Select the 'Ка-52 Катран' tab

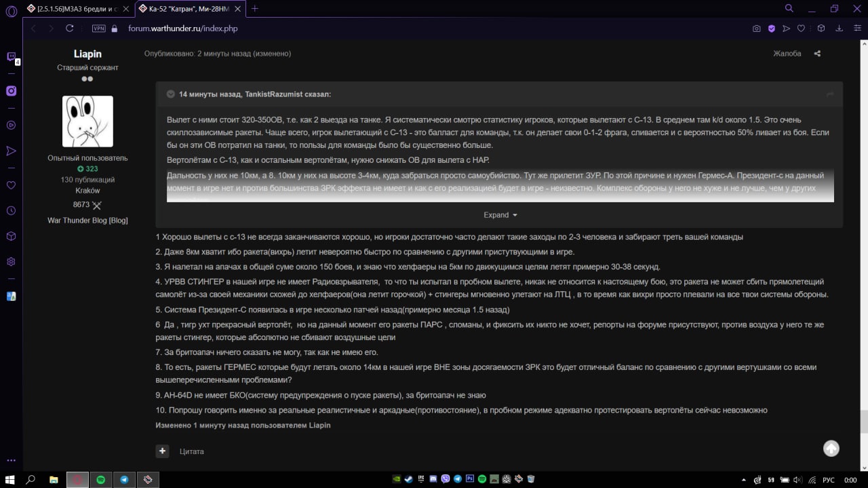click(x=190, y=9)
